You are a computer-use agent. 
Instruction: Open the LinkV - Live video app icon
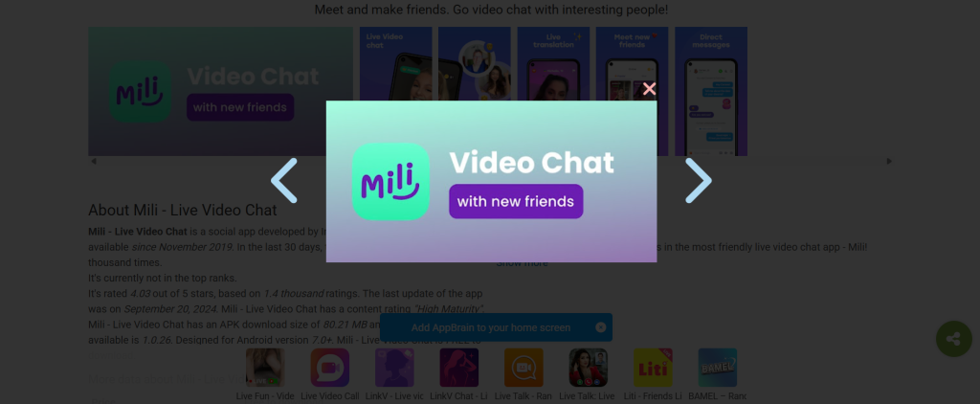pyautogui.click(x=394, y=368)
